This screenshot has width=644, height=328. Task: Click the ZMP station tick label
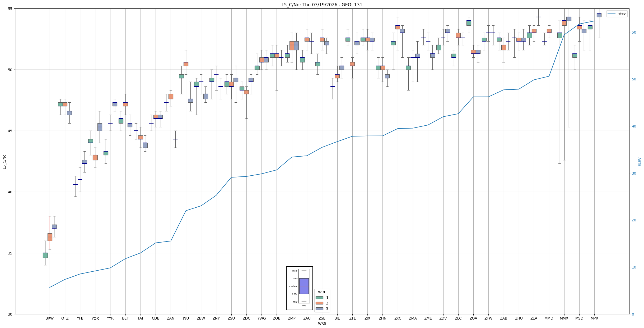click(x=292, y=318)
